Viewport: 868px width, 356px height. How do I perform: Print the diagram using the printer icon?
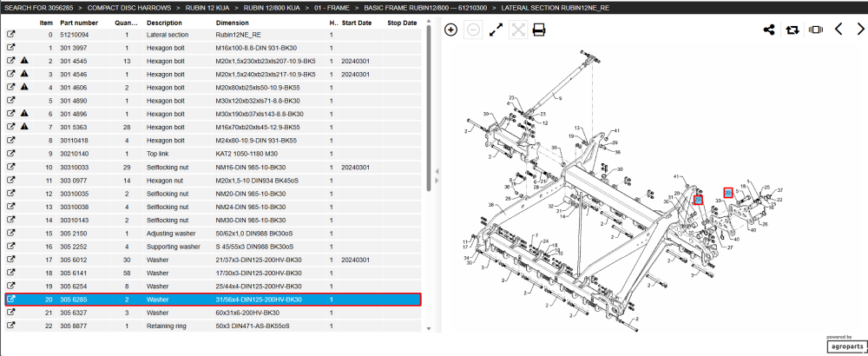pyautogui.click(x=539, y=30)
